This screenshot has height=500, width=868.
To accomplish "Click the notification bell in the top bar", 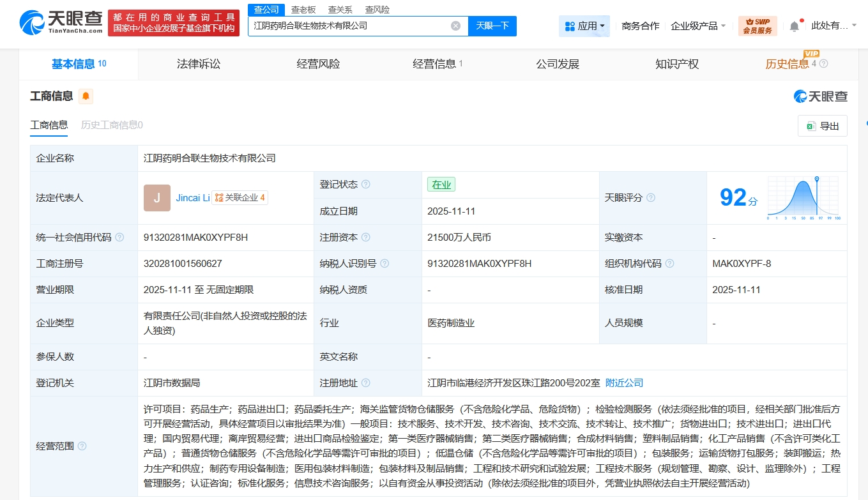I will pos(794,24).
